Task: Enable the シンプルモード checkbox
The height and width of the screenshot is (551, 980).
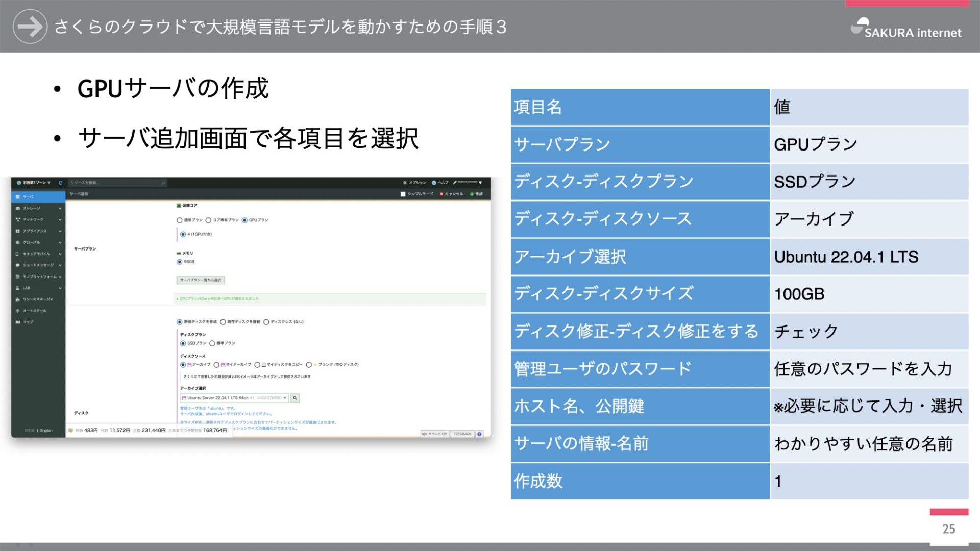Action: 403,194
